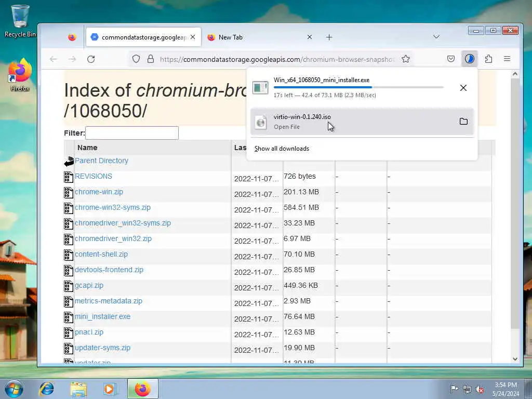Image resolution: width=532 pixels, height=399 pixels.
Task: Expand the list all tabs dropdown
Action: (436, 37)
